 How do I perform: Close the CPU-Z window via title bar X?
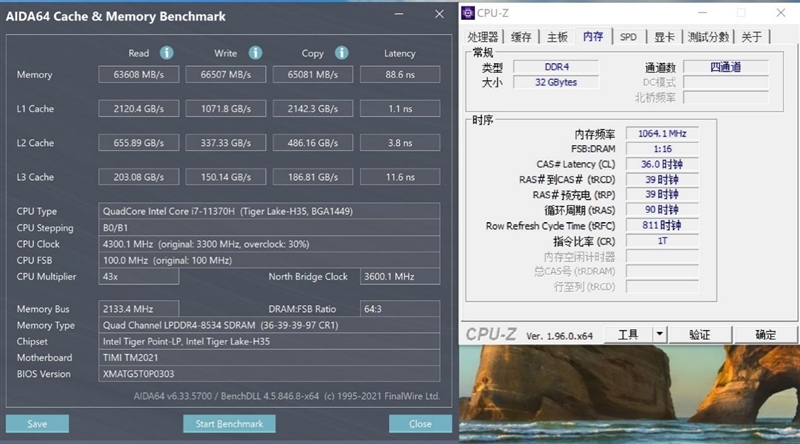[781, 13]
